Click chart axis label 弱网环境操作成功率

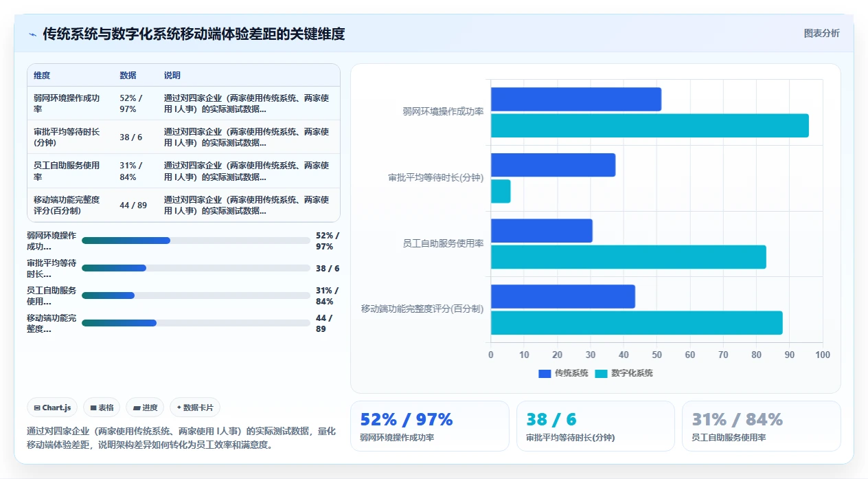[x=443, y=111]
